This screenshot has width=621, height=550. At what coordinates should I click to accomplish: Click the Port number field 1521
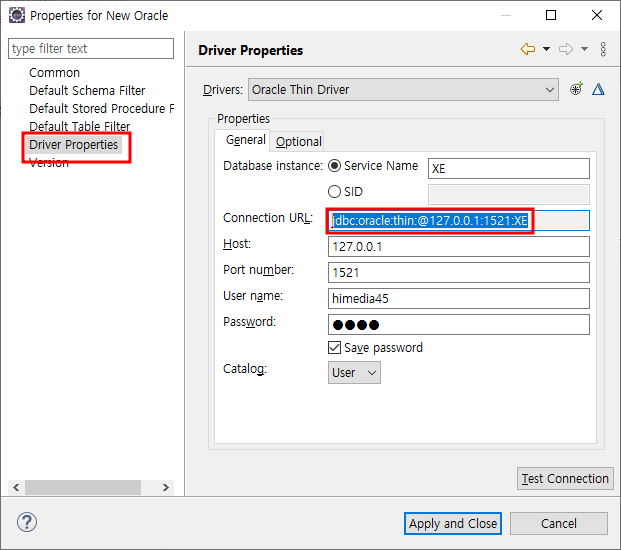(x=459, y=272)
